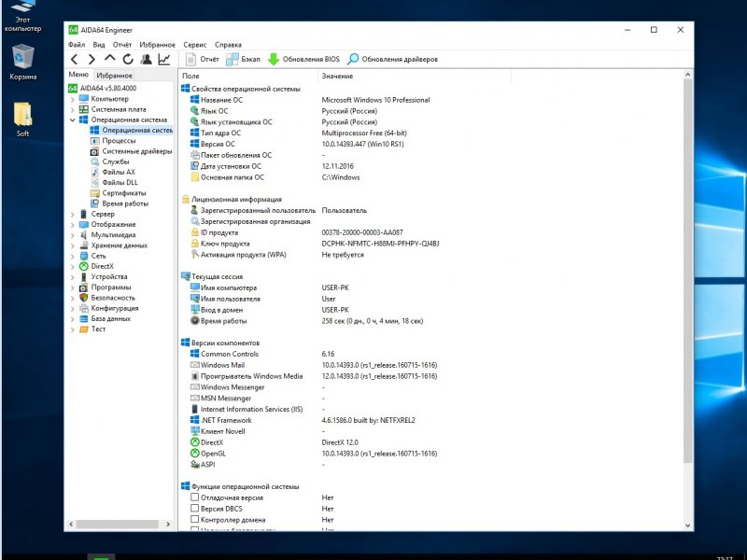Click the Сертификаты tree icon
Screen dimensions: 747x560
tap(94, 193)
